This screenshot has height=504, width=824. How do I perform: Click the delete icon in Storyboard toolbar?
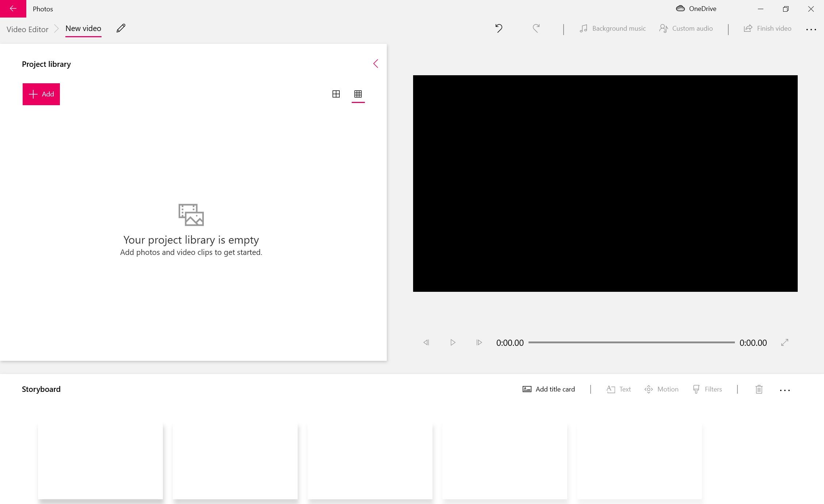(759, 389)
